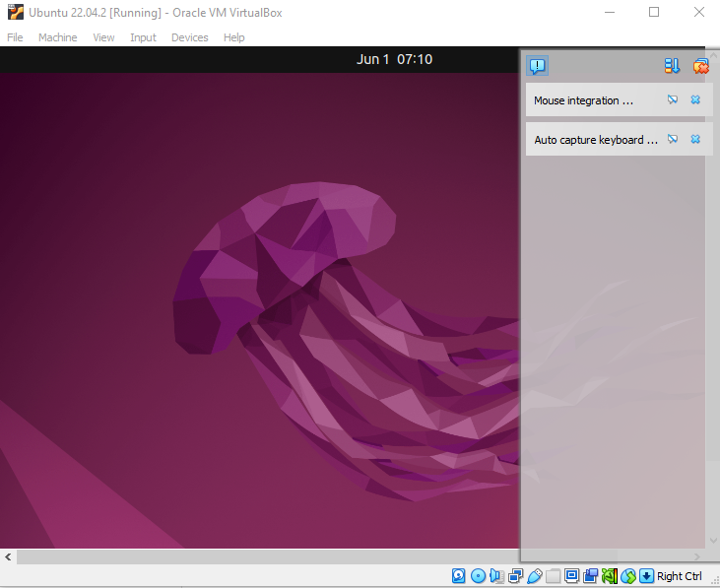The width and height of the screenshot is (720, 588).
Task: Click the horizontal scrollbar left arrow
Action: [8, 556]
